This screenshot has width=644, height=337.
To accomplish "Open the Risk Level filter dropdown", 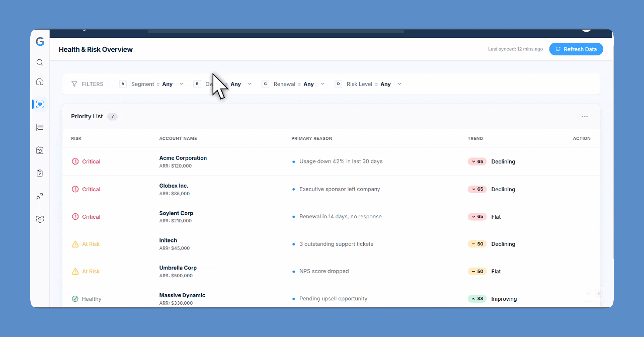I will (x=368, y=84).
